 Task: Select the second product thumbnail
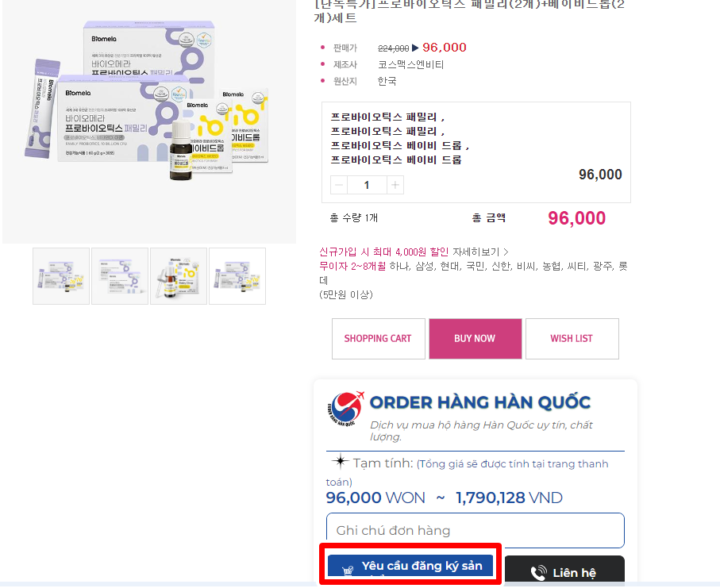click(x=120, y=276)
